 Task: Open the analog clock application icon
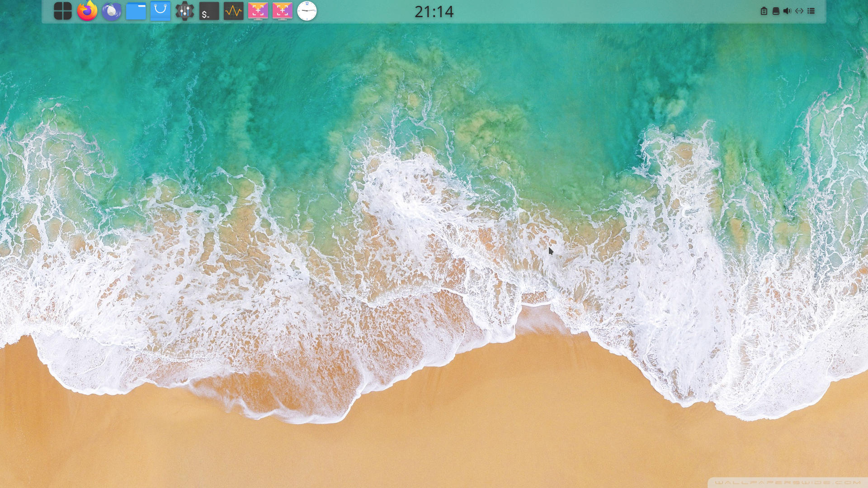tap(307, 11)
